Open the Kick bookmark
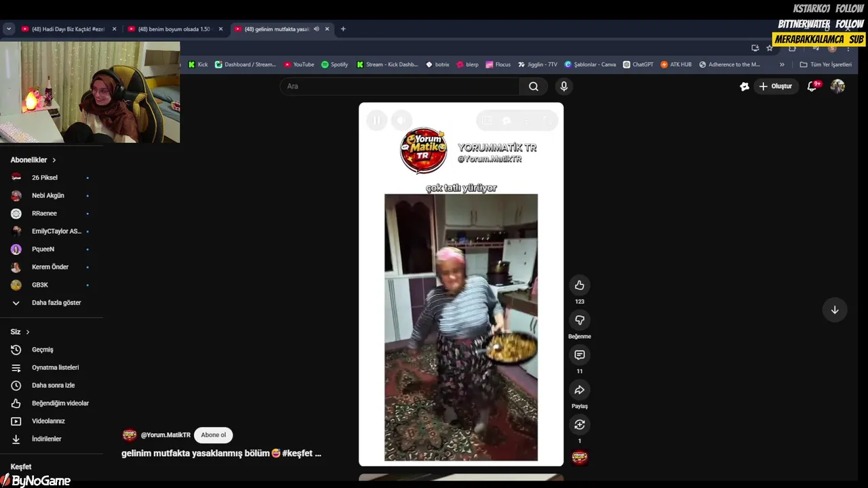868x488 pixels. coord(198,64)
